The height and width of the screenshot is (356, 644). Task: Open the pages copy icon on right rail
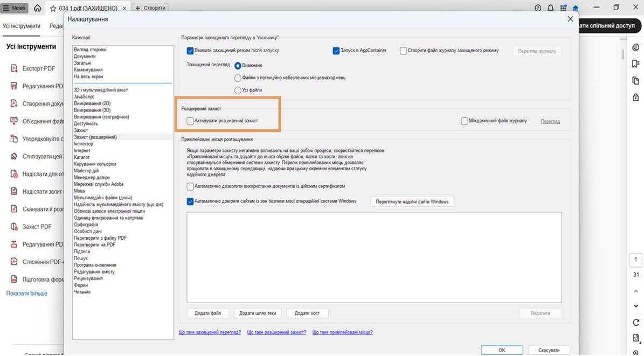636,80
